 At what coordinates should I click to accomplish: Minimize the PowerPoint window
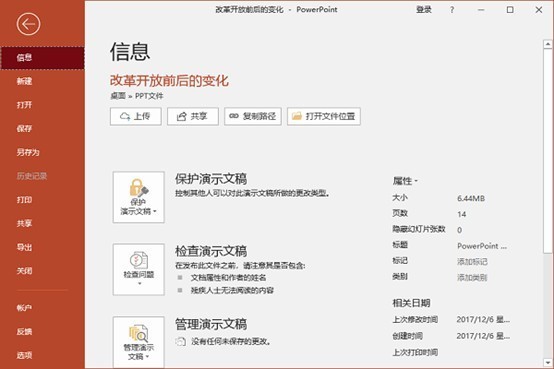[x=481, y=10]
